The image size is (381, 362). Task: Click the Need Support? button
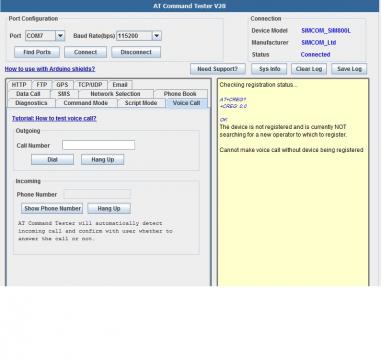[218, 69]
